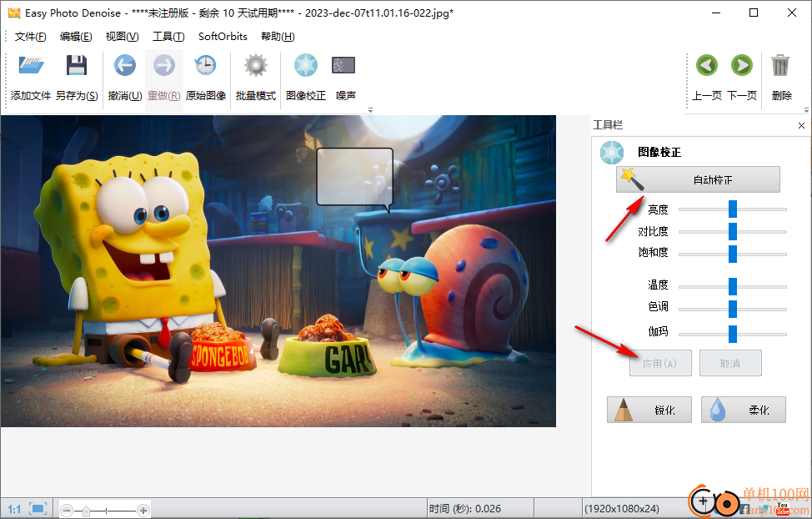Open 批量模式 (Batch mode) gear icon
The image size is (812, 519).
pyautogui.click(x=256, y=65)
